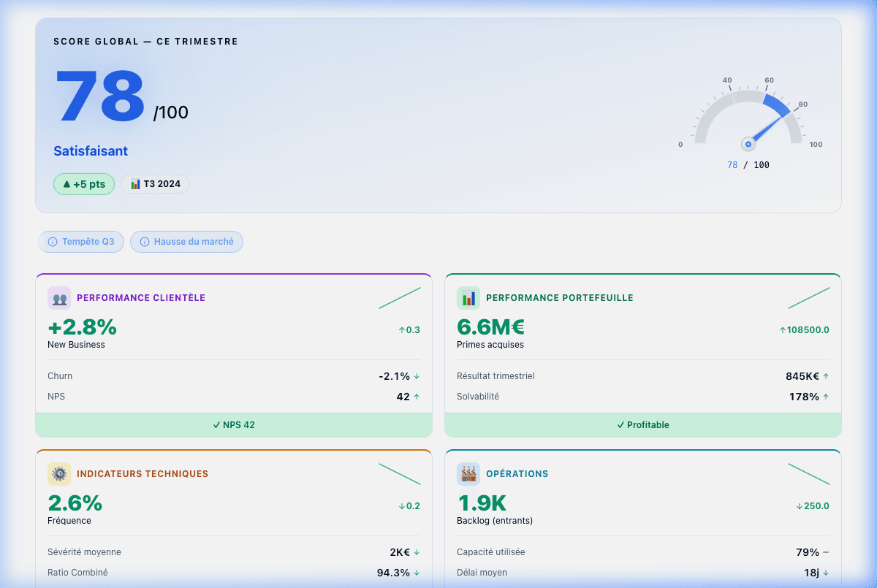Click the Satisfaisant status label

[91, 150]
